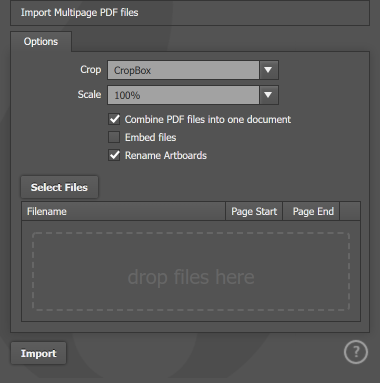Click the Page End column header
The height and width of the screenshot is (383, 380).
[x=311, y=211]
